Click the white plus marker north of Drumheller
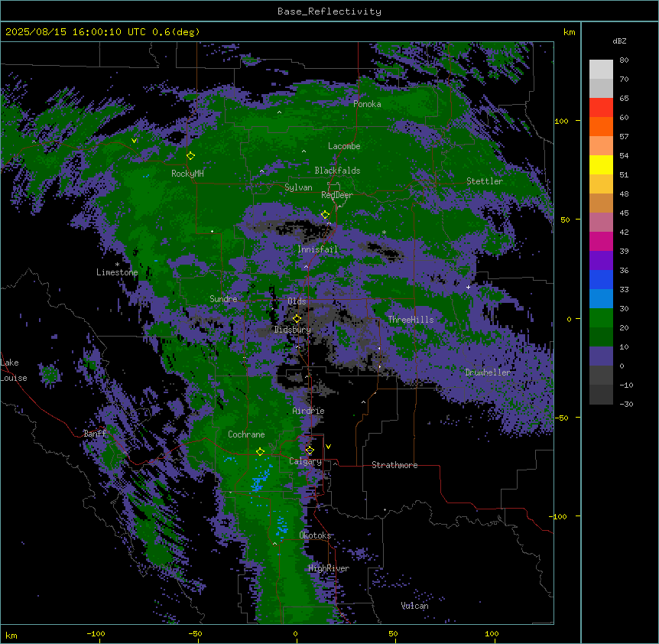This screenshot has height=644, width=659. pos(468,287)
